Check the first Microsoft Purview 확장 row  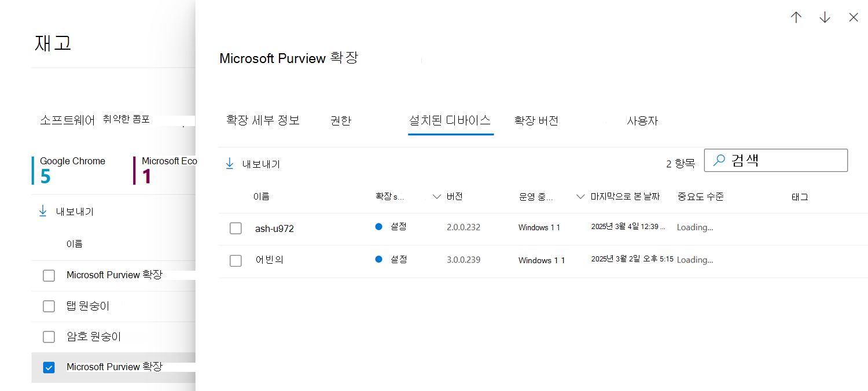tap(49, 275)
